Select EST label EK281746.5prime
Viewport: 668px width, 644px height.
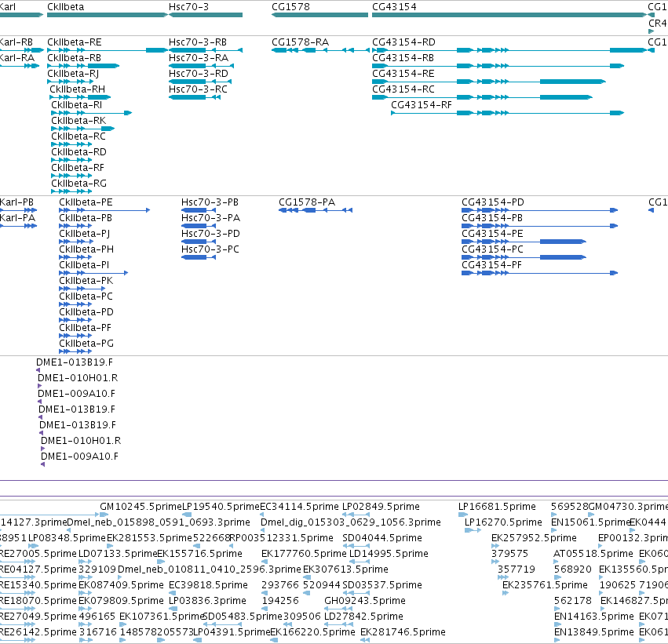(403, 632)
